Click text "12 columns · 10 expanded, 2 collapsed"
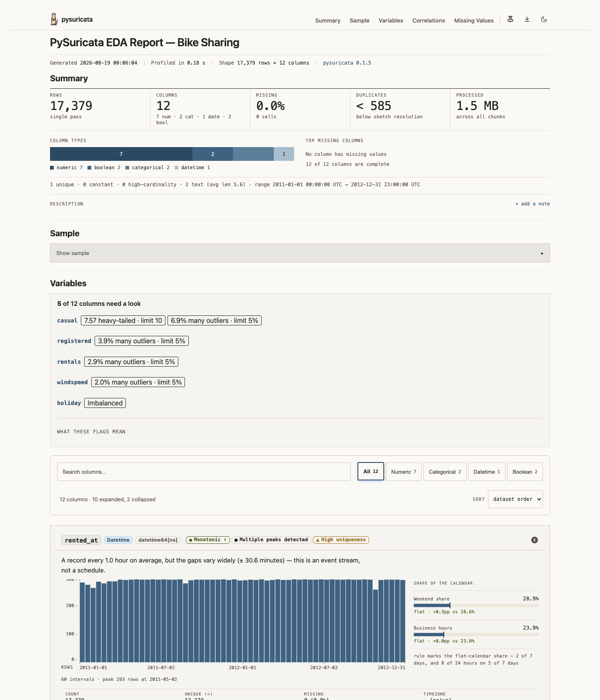600x700 pixels. [107, 499]
